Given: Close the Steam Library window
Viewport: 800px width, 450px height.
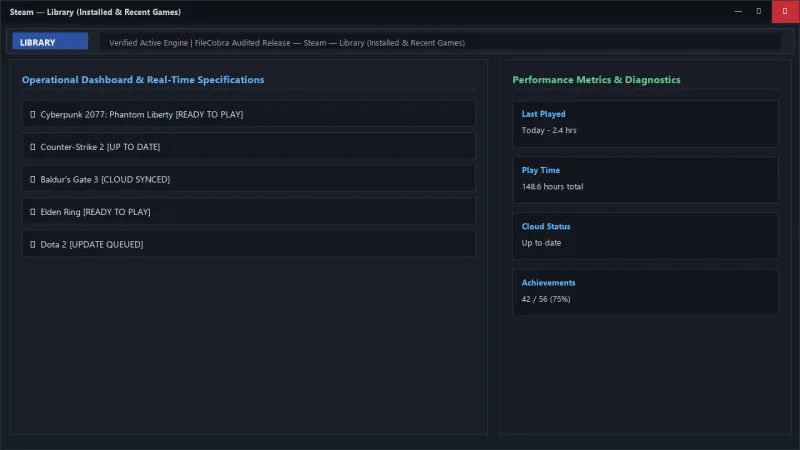Looking at the screenshot, I should tap(785, 11).
